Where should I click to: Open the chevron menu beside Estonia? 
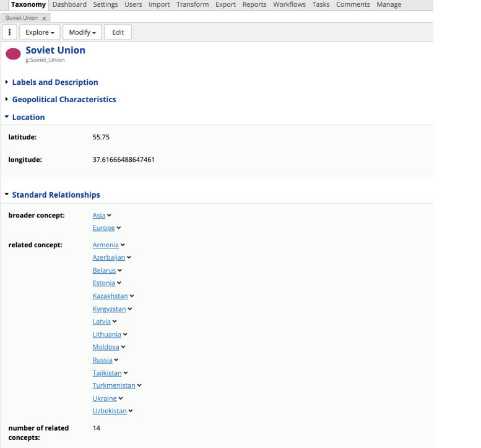click(x=119, y=283)
